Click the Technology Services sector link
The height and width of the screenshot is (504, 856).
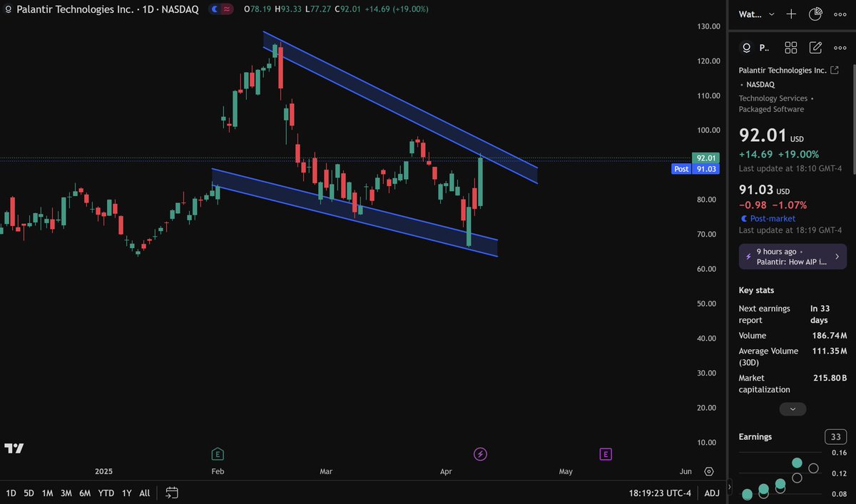click(773, 98)
